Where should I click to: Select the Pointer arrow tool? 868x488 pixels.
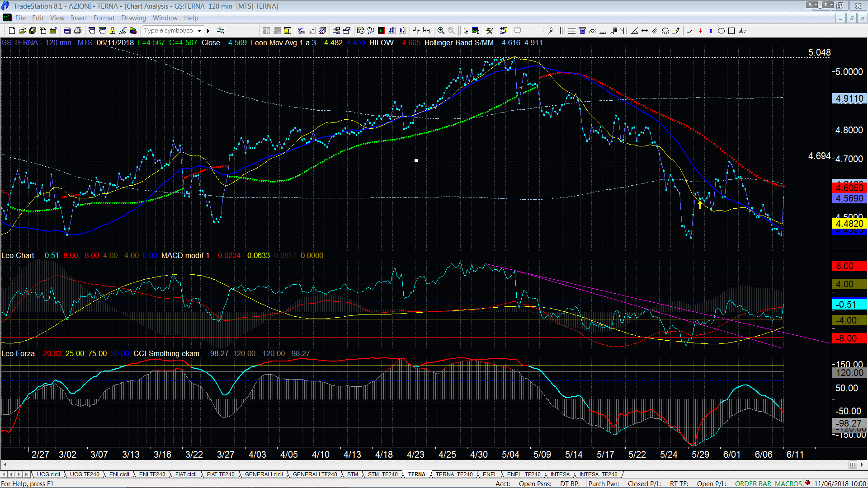[x=466, y=31]
